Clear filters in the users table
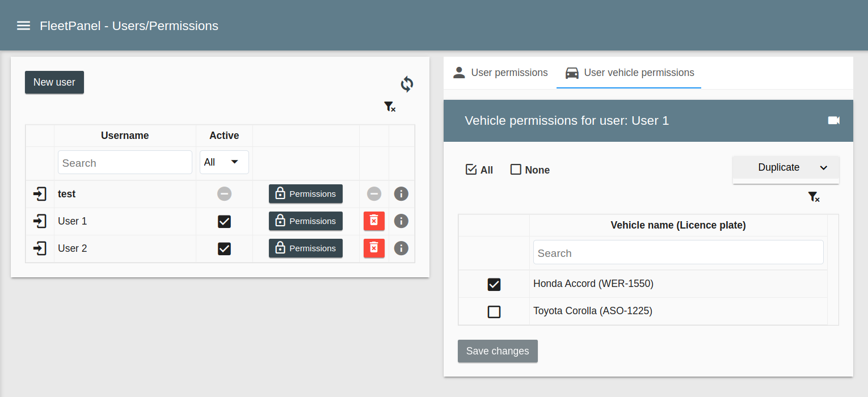Screen dimensions: 868x397 coord(390,107)
